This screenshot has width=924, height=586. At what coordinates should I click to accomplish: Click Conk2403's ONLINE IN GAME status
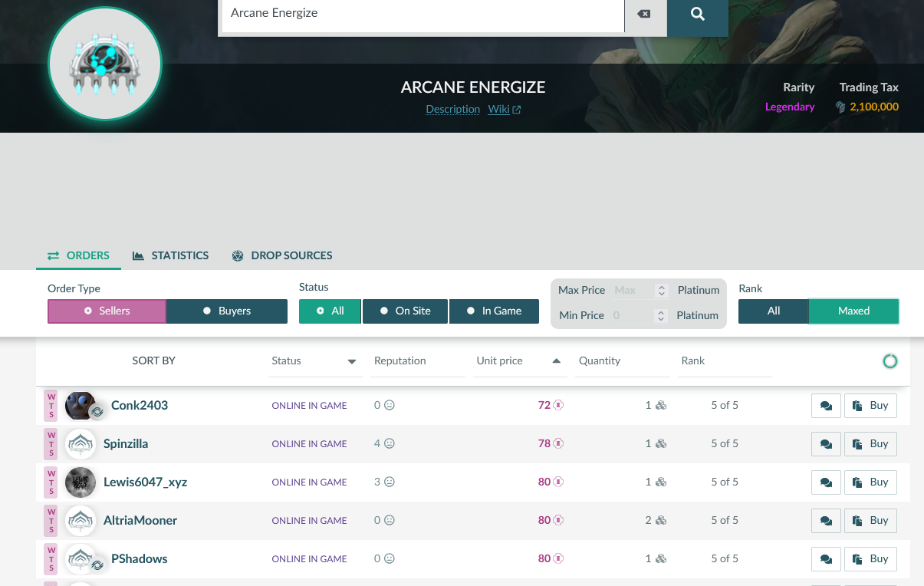point(309,406)
